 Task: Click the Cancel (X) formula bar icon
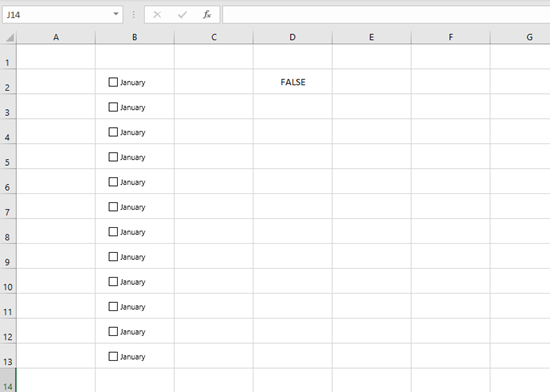pyautogui.click(x=157, y=15)
